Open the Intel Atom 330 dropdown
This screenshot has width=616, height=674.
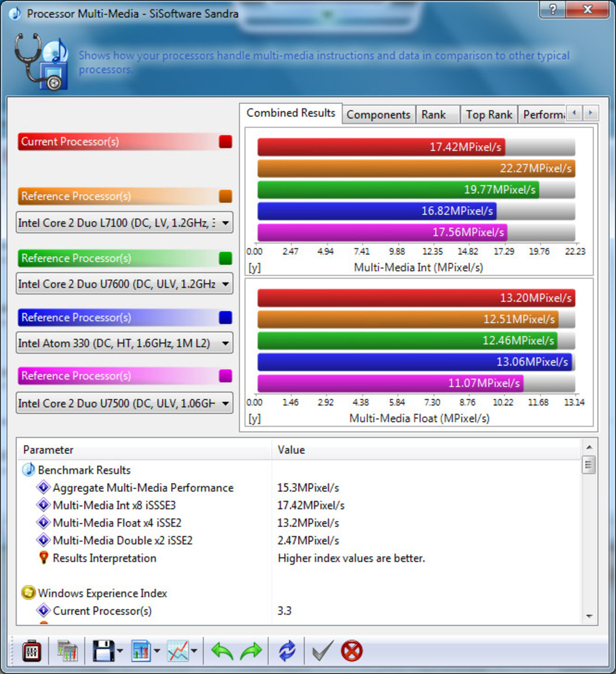[125, 343]
